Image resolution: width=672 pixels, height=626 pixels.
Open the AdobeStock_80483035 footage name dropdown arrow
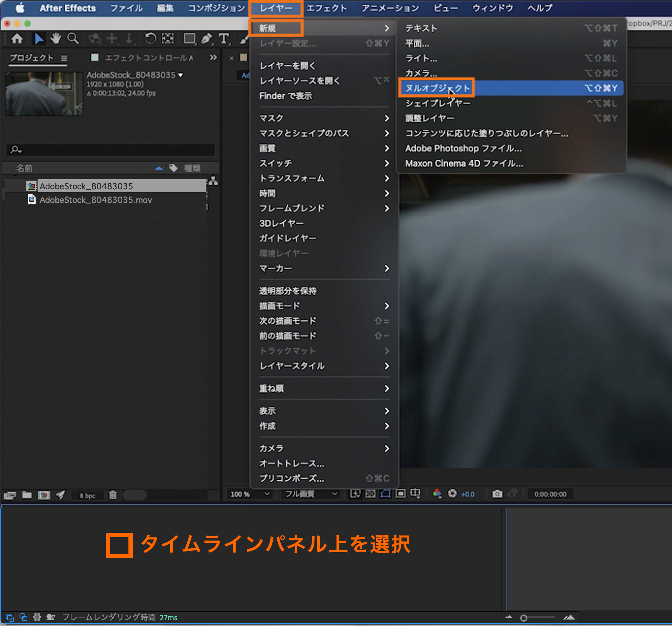(181, 75)
